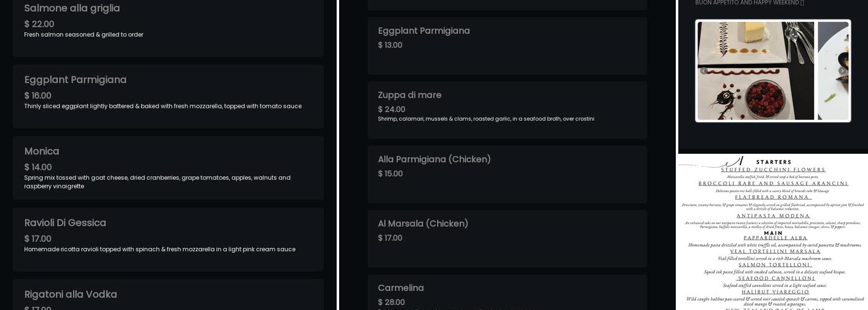Viewport: 868px width, 310px height.
Task: Select the Zuppa di mare title
Action: tap(410, 95)
